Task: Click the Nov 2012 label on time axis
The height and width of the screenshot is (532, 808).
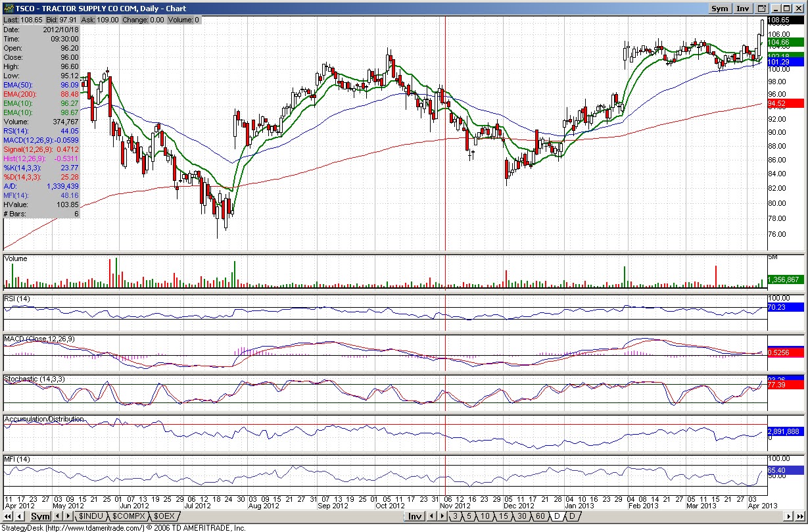Action: tap(455, 505)
